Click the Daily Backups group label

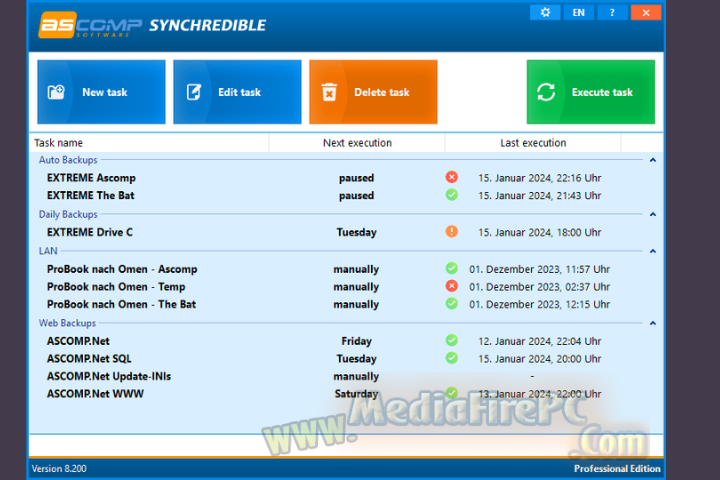click(x=68, y=214)
